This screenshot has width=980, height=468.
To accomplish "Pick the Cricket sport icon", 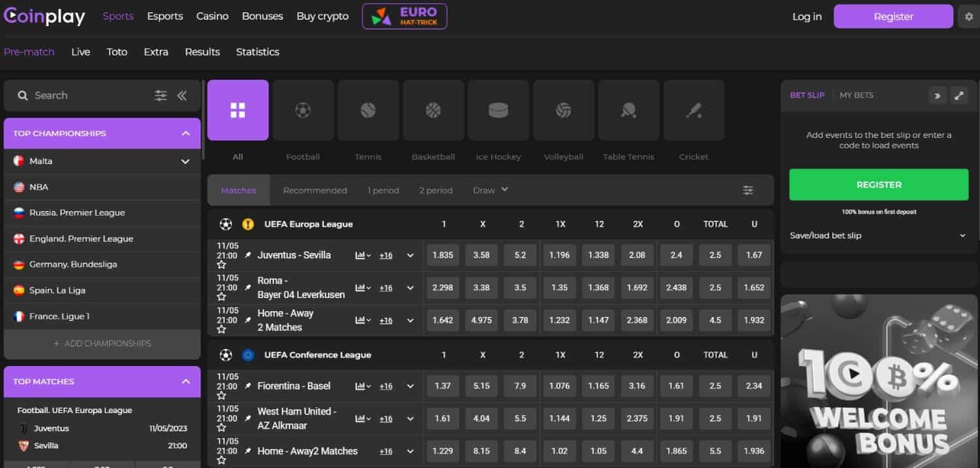I will click(x=693, y=110).
